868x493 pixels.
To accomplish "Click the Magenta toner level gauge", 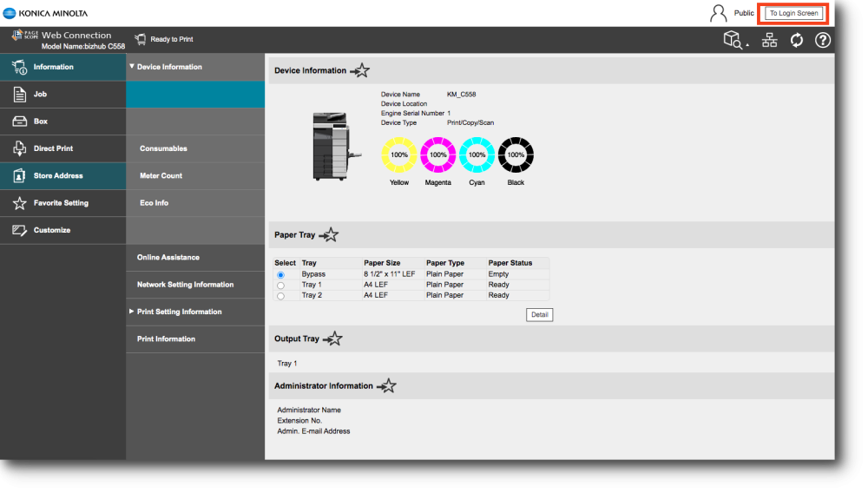I will tap(437, 154).
